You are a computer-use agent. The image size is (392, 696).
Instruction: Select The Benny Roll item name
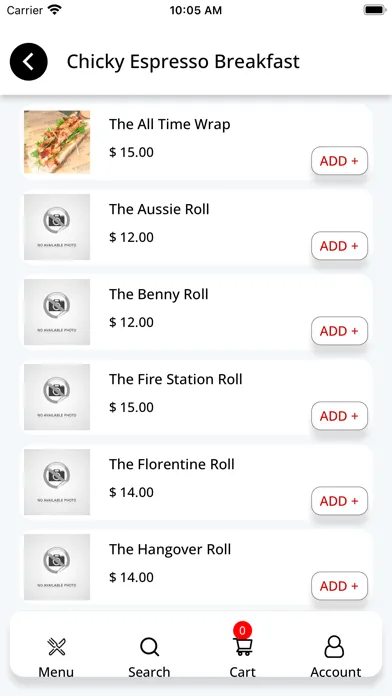click(159, 294)
